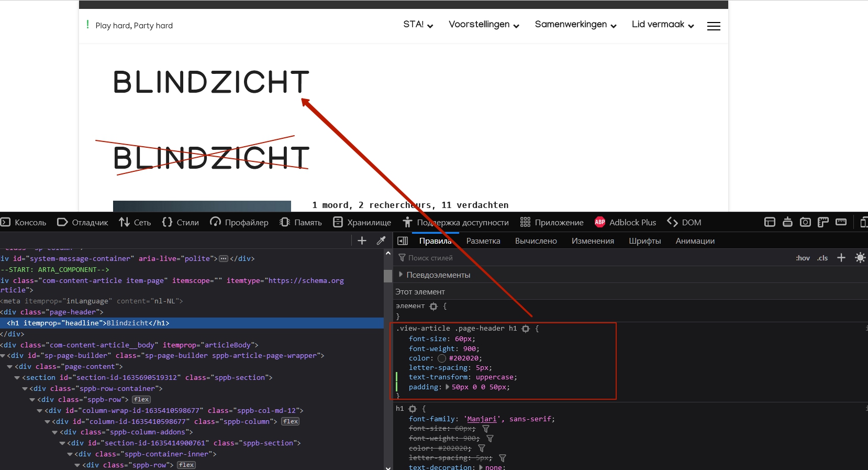Click selector highlighter icon beside .page-header h1
Screen dimensions: 868x470
[526, 329]
